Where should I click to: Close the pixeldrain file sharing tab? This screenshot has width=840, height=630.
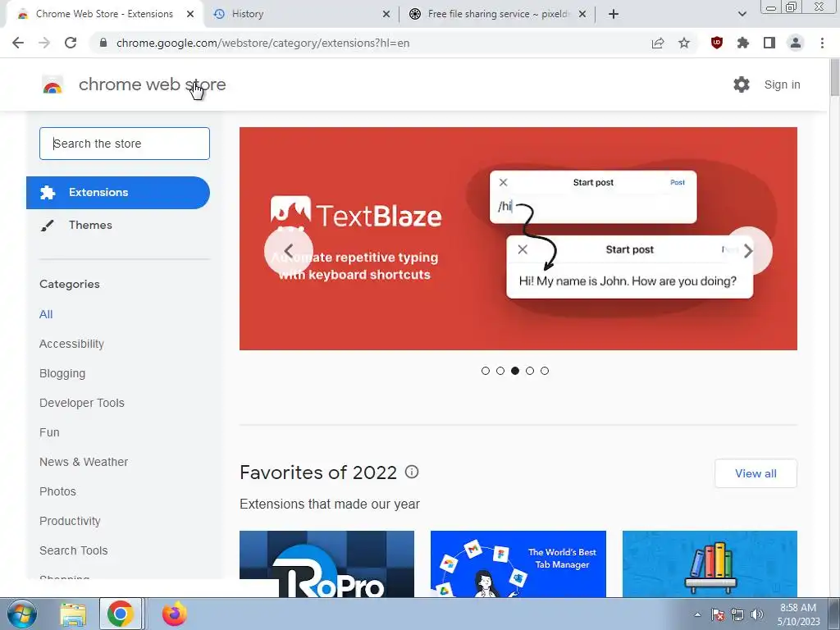click(x=582, y=14)
